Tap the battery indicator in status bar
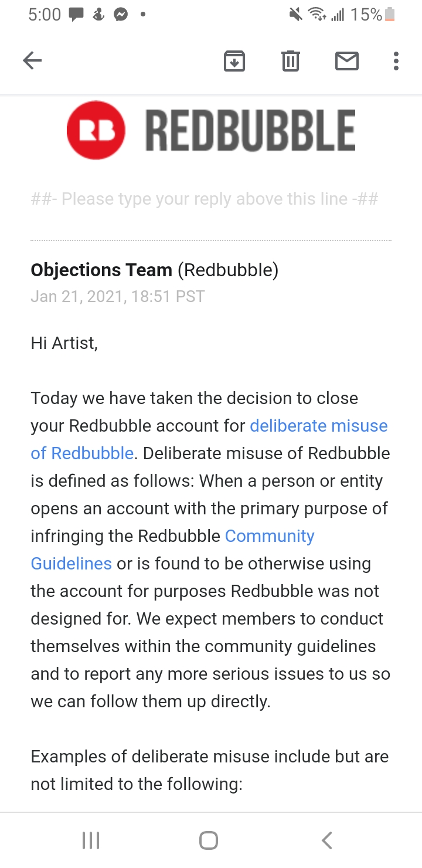Viewport: 422px width, 868px height. pyautogui.click(x=390, y=15)
